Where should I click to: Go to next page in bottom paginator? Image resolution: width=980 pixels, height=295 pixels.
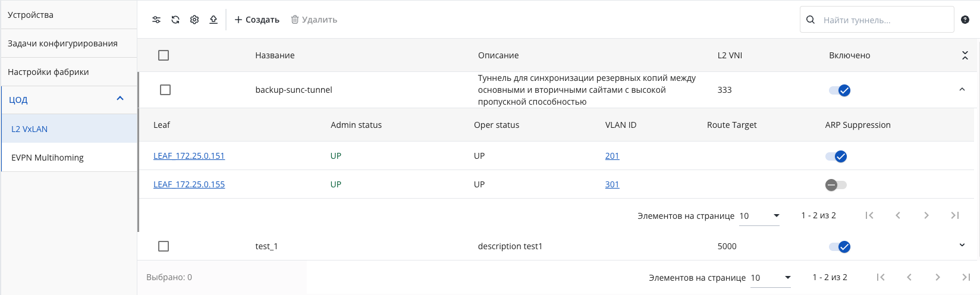(938, 277)
